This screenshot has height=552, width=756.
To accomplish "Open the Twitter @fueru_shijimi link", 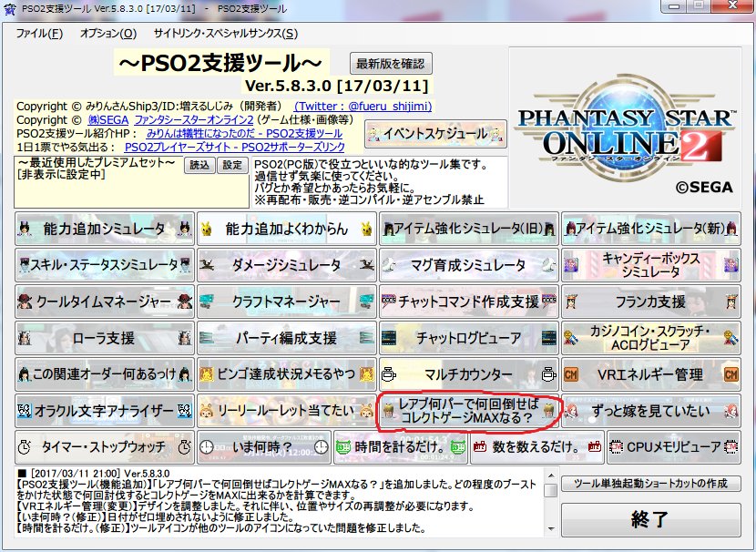I will click(x=363, y=106).
